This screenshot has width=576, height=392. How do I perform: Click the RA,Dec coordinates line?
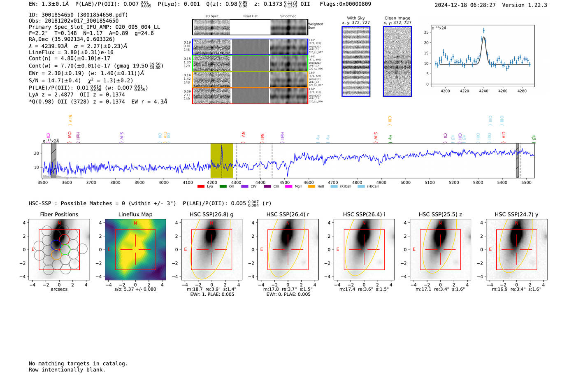point(72,39)
